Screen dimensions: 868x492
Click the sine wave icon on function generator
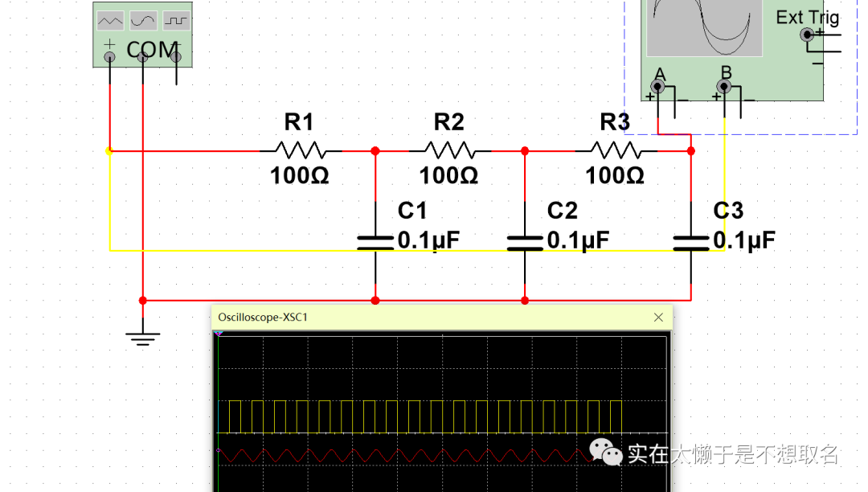tap(143, 20)
